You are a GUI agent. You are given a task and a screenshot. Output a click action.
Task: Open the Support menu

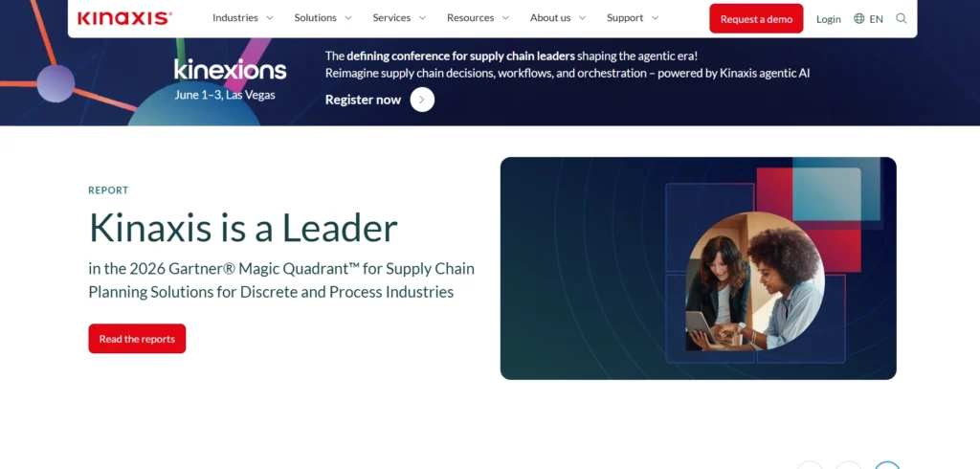(633, 18)
